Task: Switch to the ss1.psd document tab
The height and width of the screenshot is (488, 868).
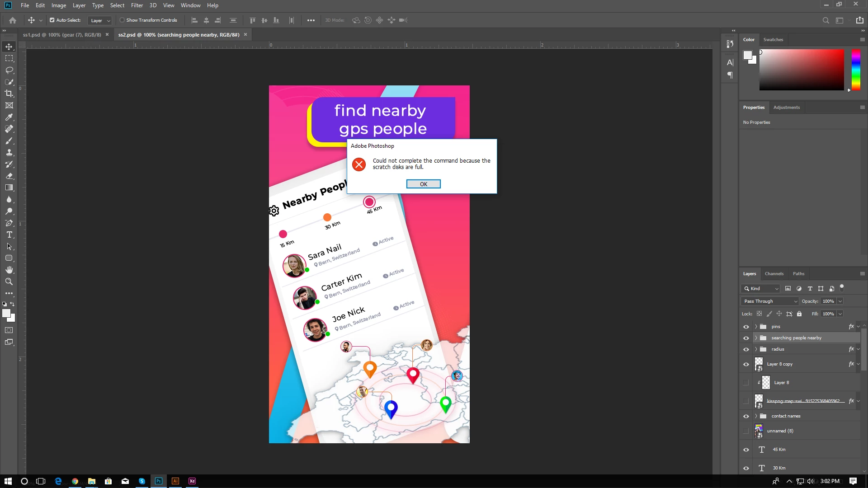Action: pos(62,35)
